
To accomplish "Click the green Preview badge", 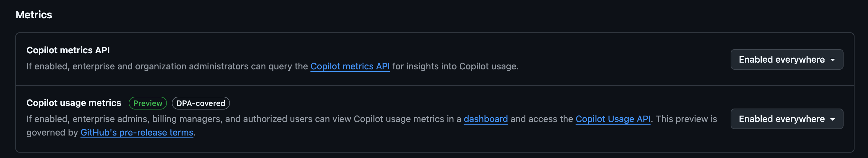I will click(x=148, y=103).
